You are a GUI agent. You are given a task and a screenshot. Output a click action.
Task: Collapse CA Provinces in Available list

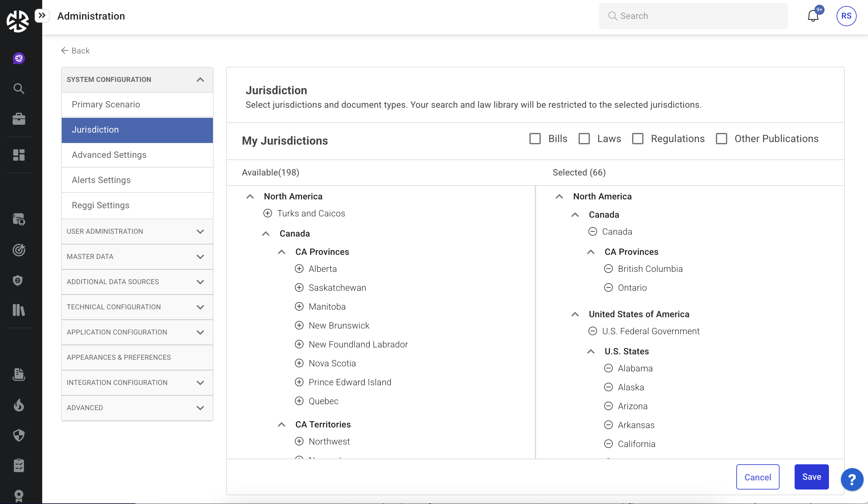click(282, 252)
